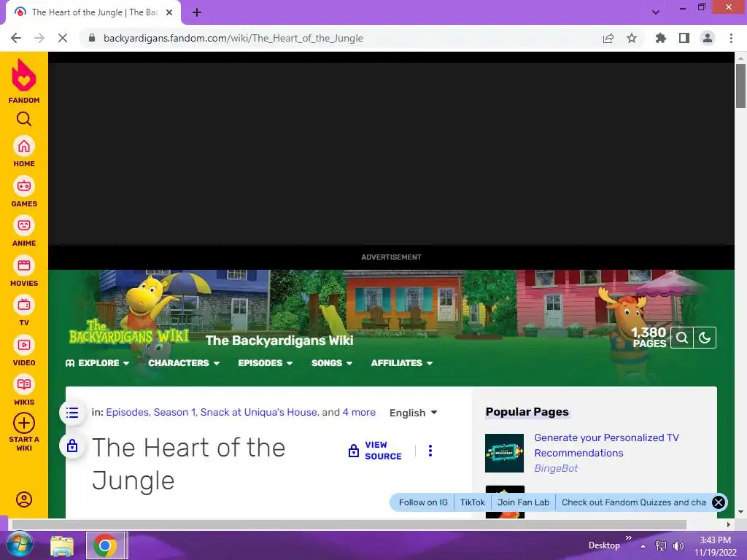Open the Games section icon

click(x=24, y=186)
